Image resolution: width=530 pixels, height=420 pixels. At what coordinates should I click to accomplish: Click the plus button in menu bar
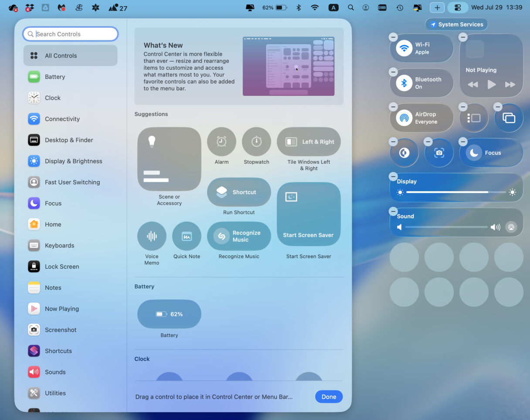pyautogui.click(x=437, y=7)
